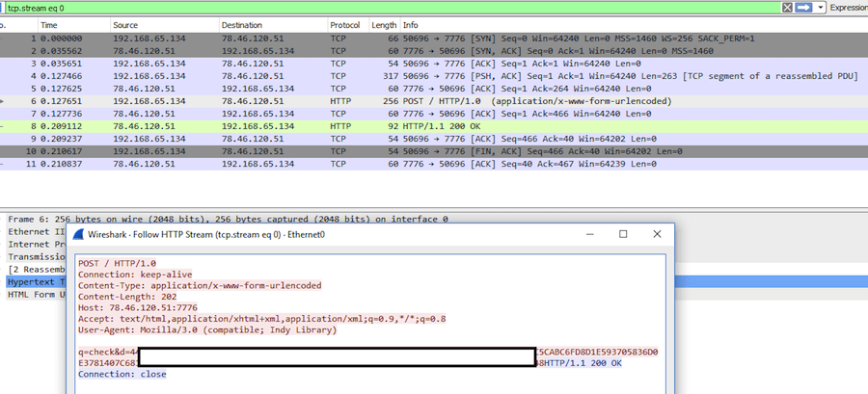Apply the display filter with the blue arrow
This screenshot has height=394, width=868.
coord(803,7)
